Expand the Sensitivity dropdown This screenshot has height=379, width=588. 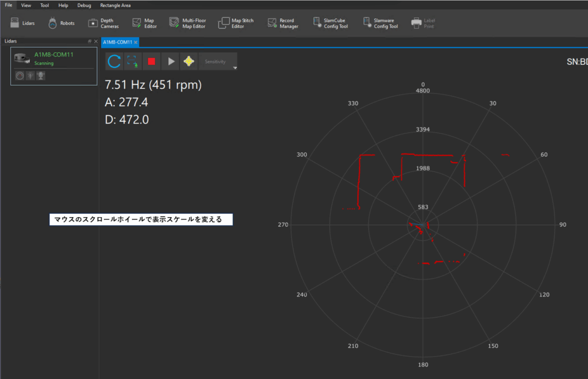pos(234,67)
